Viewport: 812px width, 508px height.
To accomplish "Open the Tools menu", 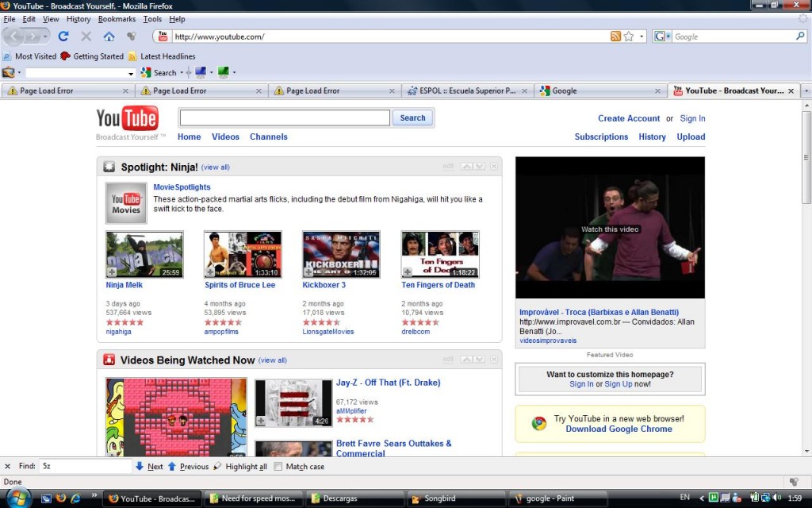I will pos(152,19).
